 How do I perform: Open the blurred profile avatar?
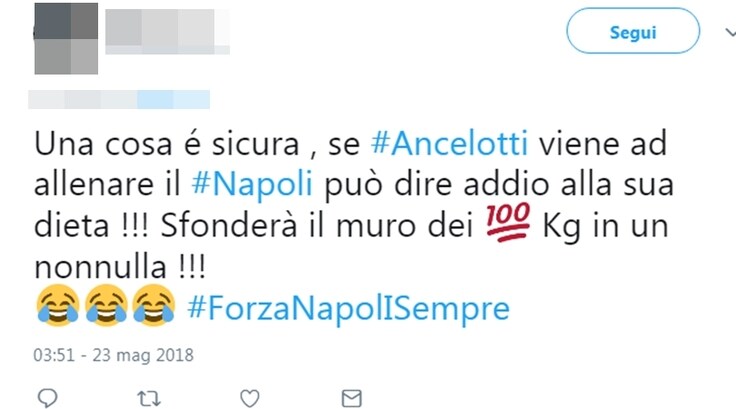point(66,39)
